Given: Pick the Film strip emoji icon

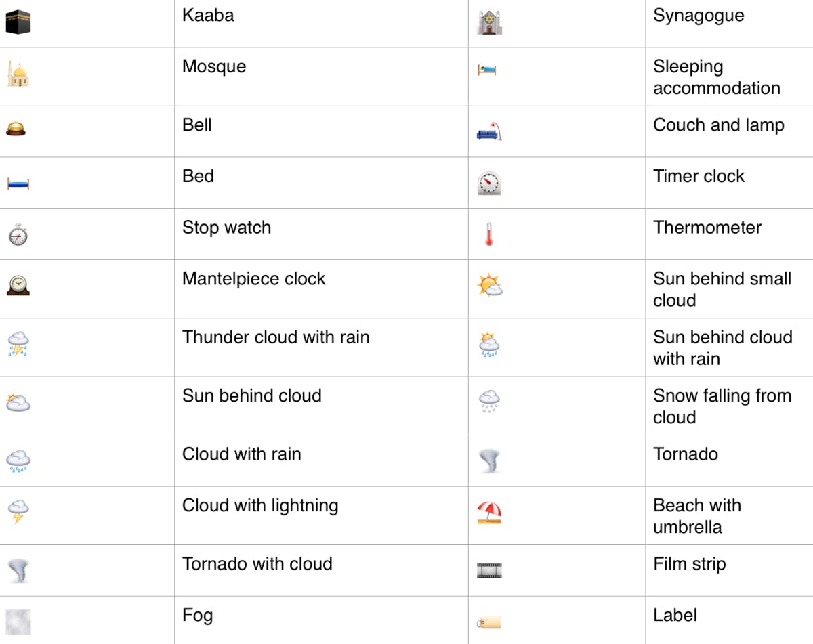Looking at the screenshot, I should coord(489,571).
